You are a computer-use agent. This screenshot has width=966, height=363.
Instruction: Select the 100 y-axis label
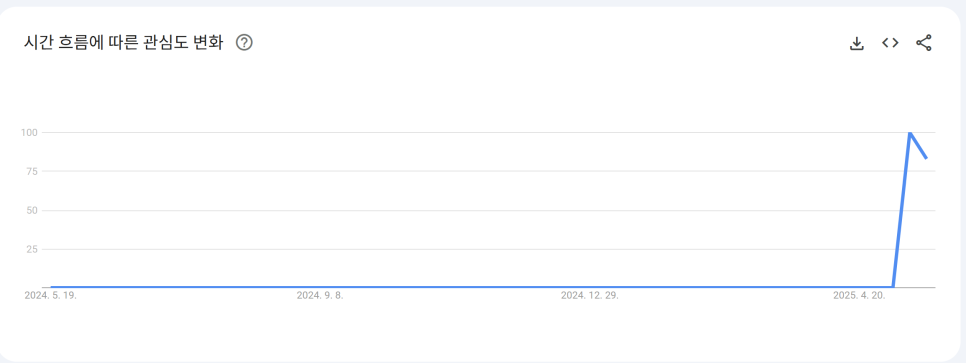pos(30,133)
